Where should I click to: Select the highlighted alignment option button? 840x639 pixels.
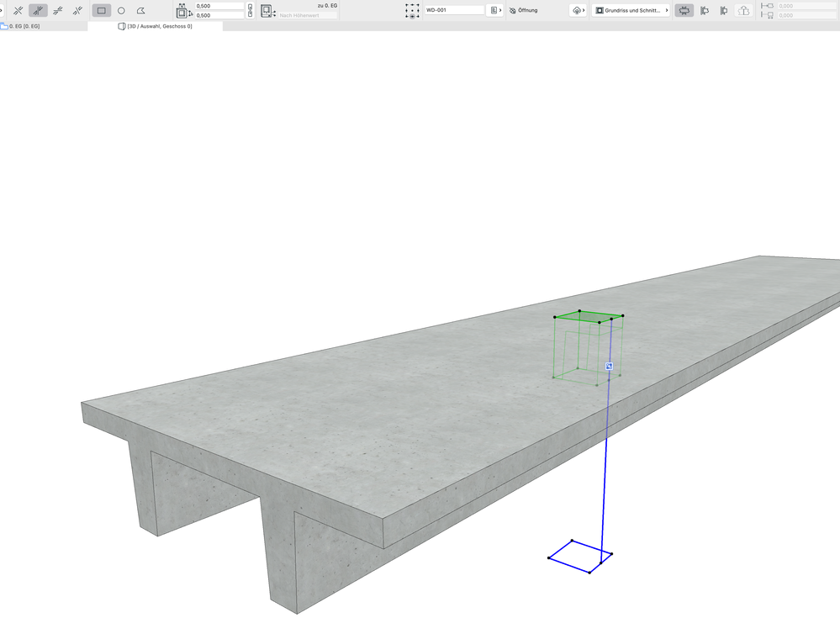(x=684, y=10)
